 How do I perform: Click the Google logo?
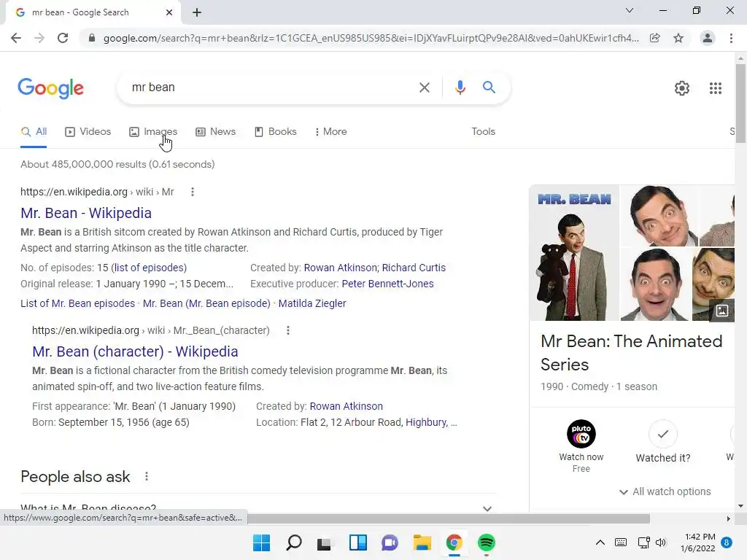point(50,88)
